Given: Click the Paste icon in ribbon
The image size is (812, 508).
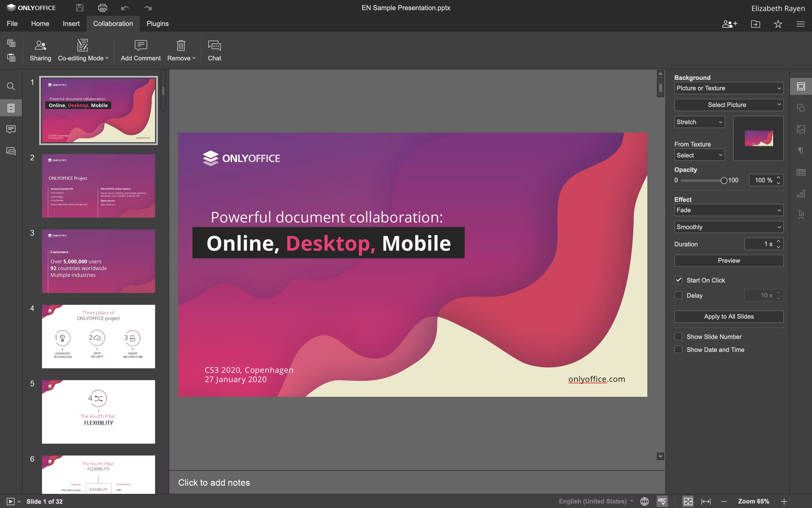Looking at the screenshot, I should (x=11, y=58).
